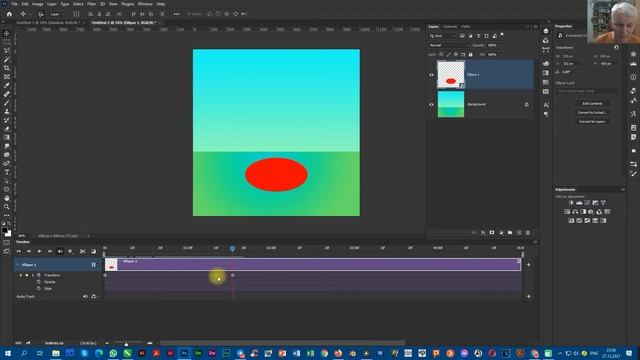Delete layer trash icon in Layers panel

tap(528, 233)
